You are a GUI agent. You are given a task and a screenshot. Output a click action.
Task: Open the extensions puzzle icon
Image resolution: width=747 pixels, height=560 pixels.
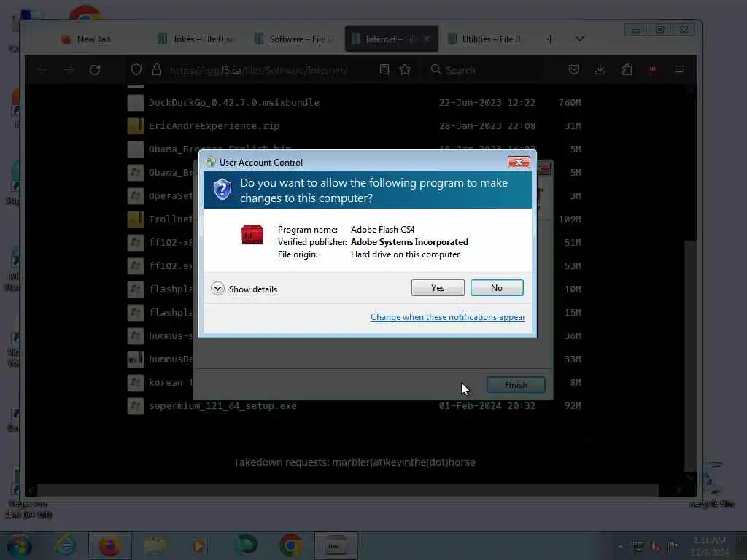[627, 69]
